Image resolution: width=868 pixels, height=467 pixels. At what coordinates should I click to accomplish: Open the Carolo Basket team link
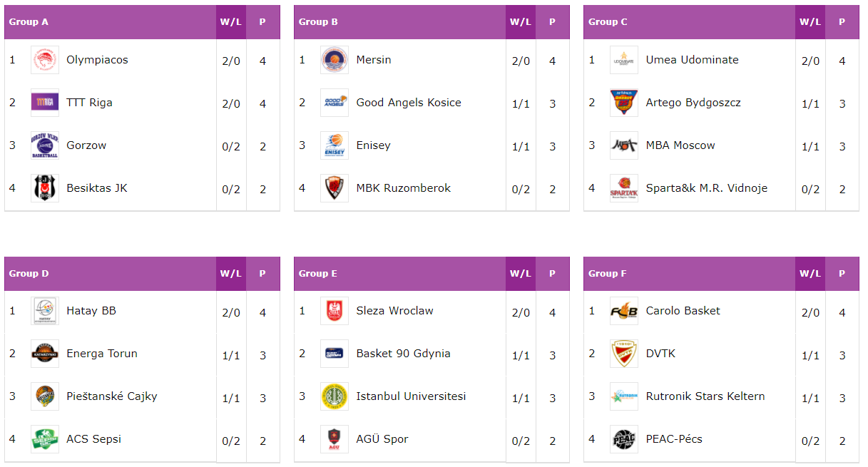(683, 311)
